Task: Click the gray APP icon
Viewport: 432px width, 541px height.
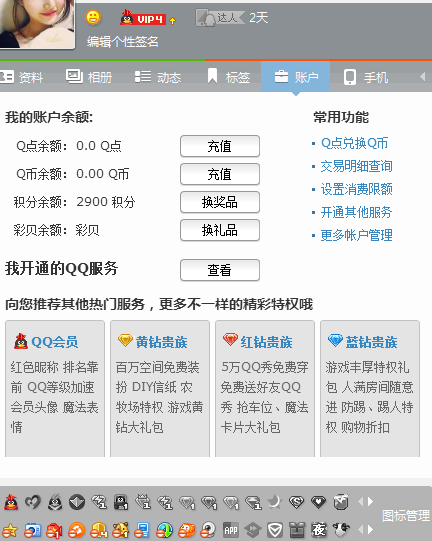Action: coord(231,530)
